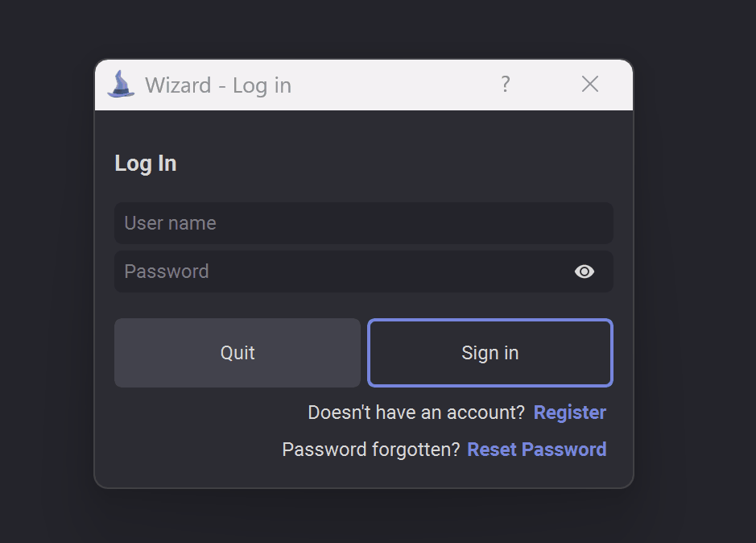Click the Sign in button
Image resolution: width=756 pixels, height=543 pixels.
point(490,353)
